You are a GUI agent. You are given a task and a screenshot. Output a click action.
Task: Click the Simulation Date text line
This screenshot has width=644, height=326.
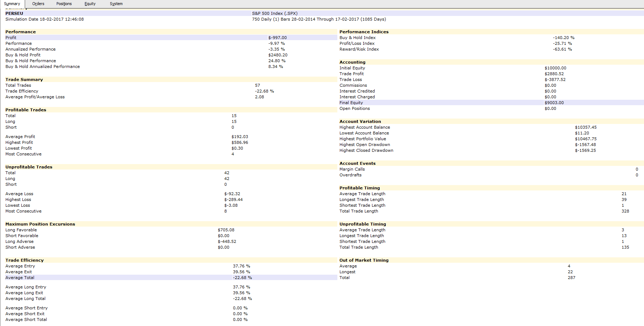point(44,19)
